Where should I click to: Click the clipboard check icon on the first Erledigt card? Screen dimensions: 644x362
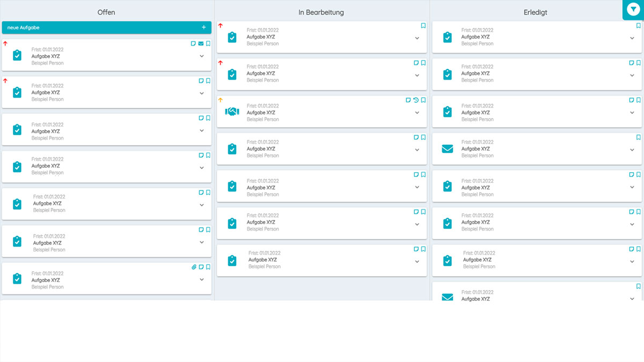[447, 36]
